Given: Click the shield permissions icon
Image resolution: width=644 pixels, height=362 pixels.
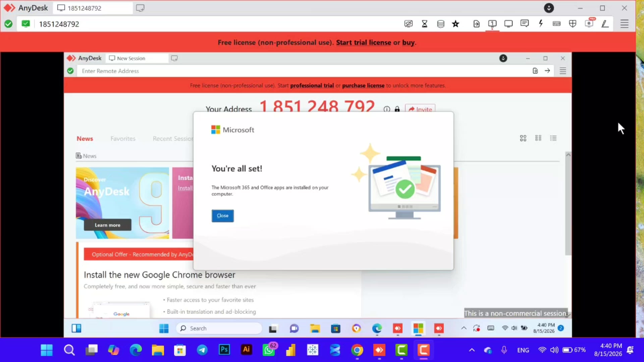Looking at the screenshot, I should [573, 24].
